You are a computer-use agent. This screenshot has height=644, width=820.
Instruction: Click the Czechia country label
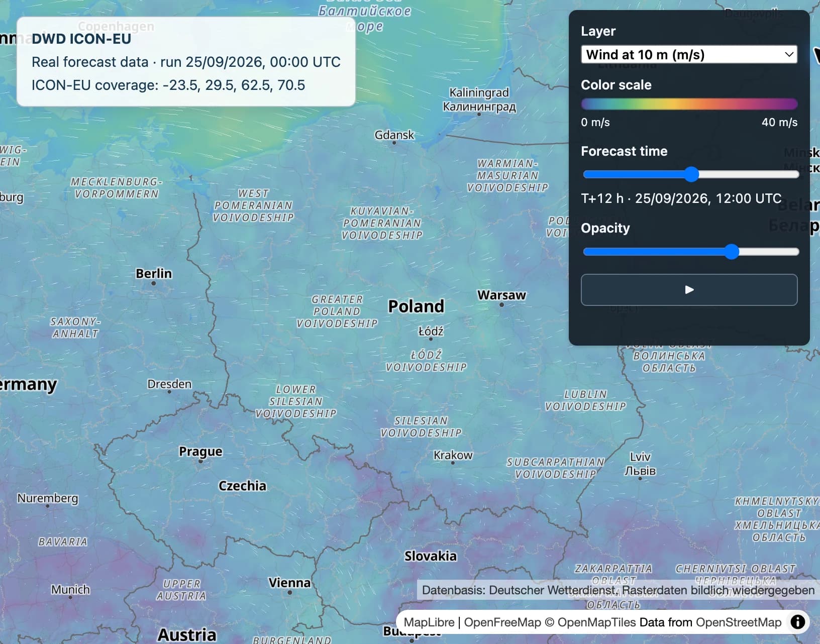pos(242,486)
